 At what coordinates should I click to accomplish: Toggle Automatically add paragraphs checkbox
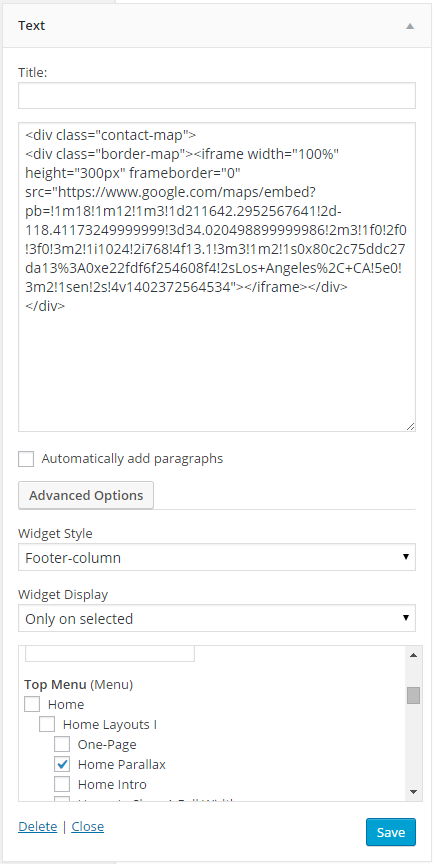pos(26,459)
